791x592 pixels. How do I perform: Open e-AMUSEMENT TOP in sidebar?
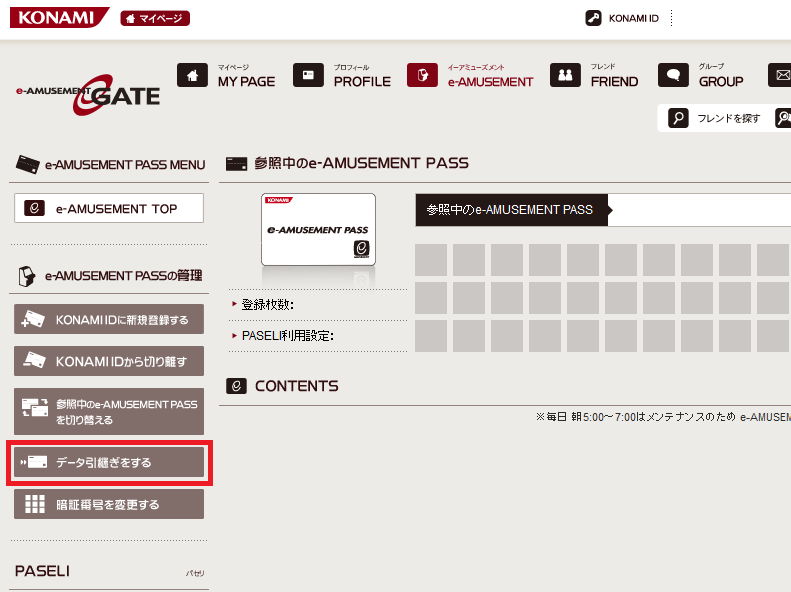110,208
